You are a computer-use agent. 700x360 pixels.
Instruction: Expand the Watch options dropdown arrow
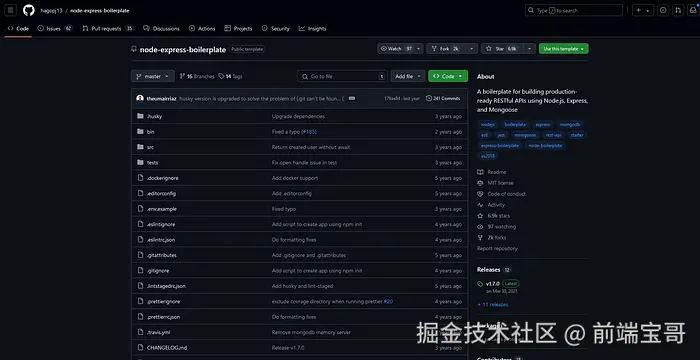pyautogui.click(x=419, y=49)
